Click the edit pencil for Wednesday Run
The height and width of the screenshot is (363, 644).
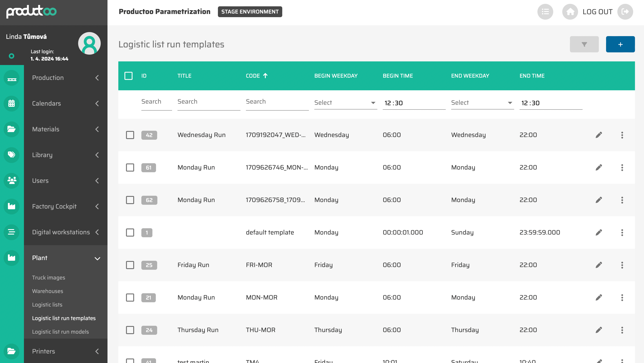(598, 135)
